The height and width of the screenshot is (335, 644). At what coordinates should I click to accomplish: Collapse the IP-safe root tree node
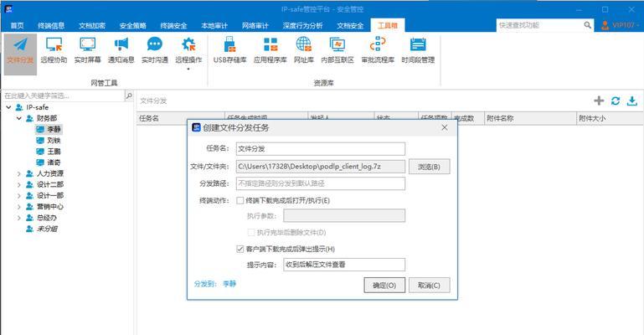8,107
